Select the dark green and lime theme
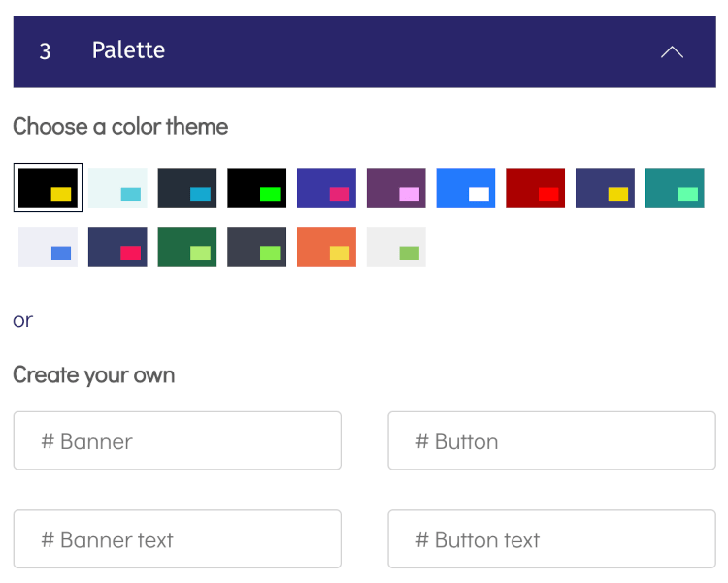 187,246
